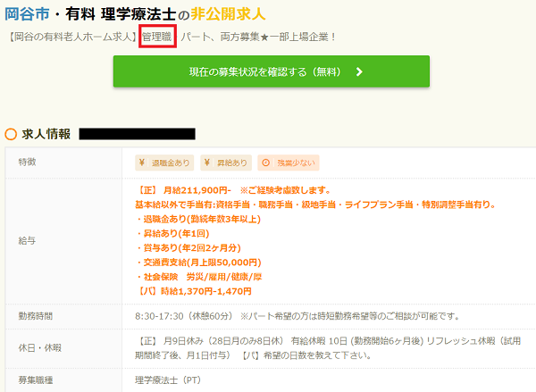
Task: Click the 非公開求人 heading text
Action: tap(228, 14)
